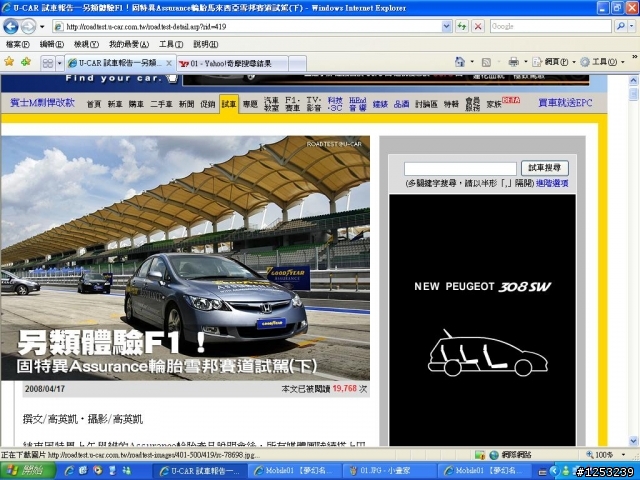Click the test-drive search text field
Viewport: 640px width, 480px height.
(460, 168)
